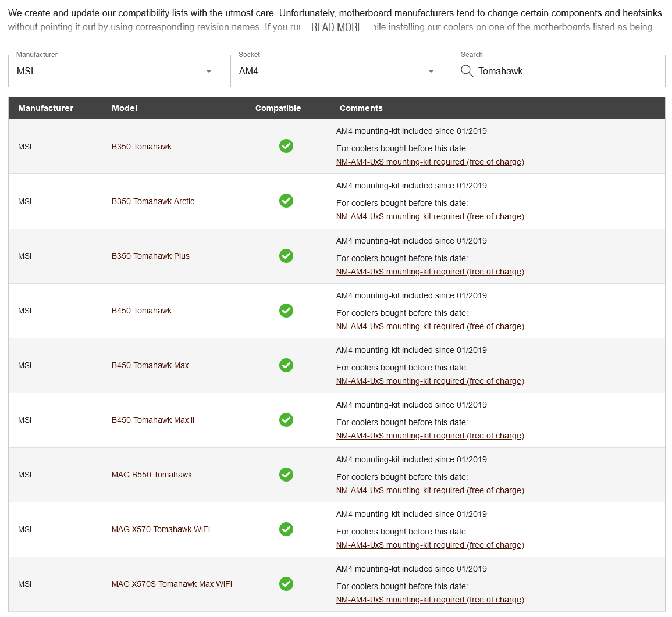Open the B450 Tomahawk model link

(x=141, y=311)
